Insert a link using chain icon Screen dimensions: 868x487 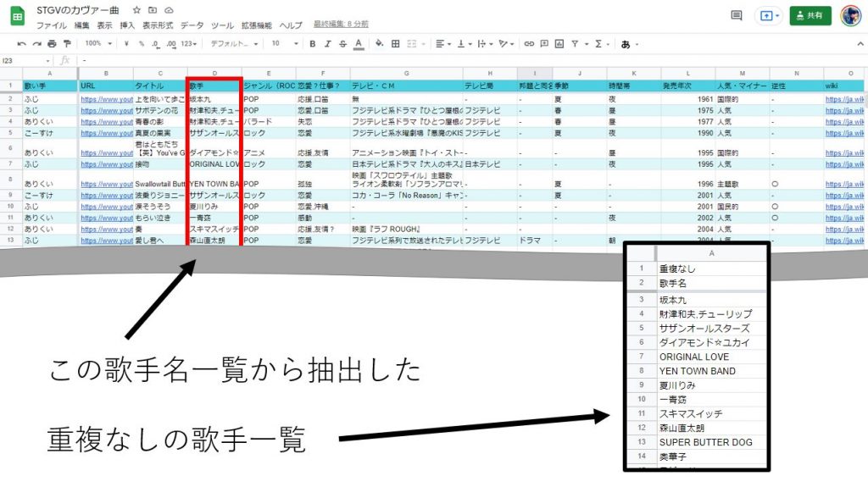coord(530,43)
